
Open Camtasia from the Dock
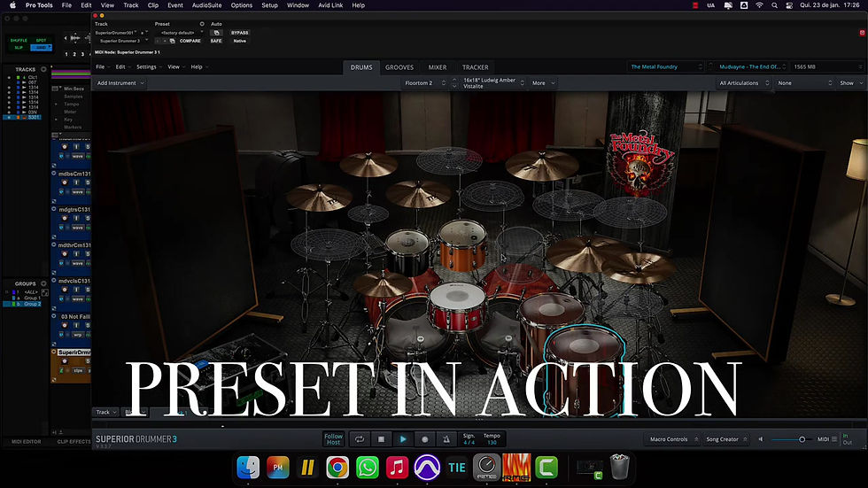pyautogui.click(x=546, y=468)
